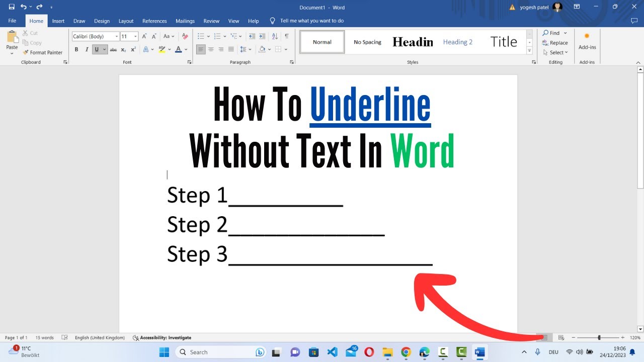Switch to the Insert tab
This screenshot has height=362, width=644.
click(58, 21)
